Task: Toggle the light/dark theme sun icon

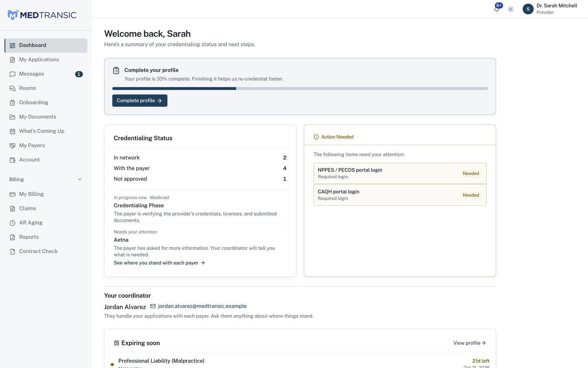Action: [510, 9]
